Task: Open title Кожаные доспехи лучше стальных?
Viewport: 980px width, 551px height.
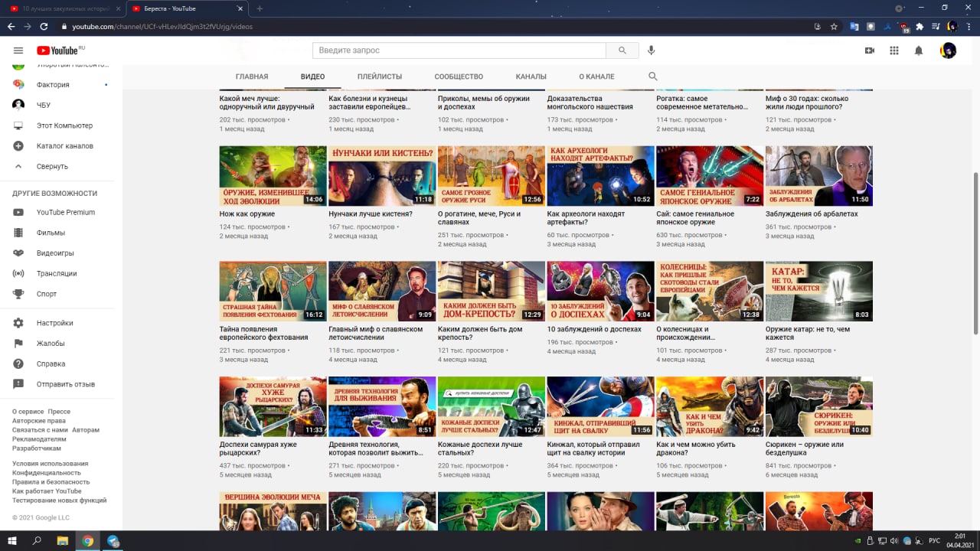Action: (480, 448)
